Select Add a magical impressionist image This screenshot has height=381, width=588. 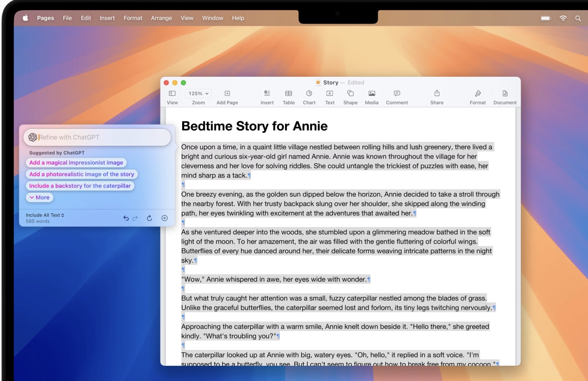(x=76, y=162)
